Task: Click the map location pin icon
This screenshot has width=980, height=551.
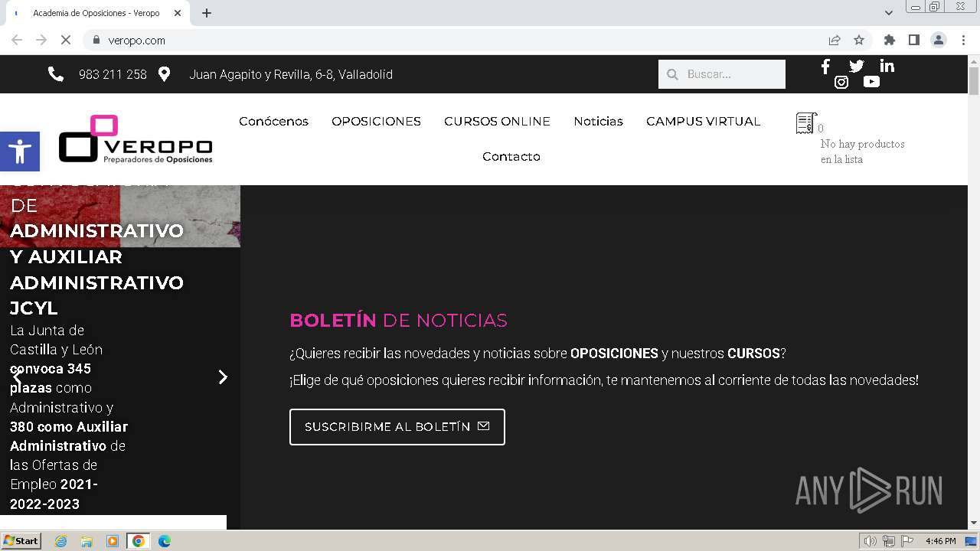Action: click(164, 74)
